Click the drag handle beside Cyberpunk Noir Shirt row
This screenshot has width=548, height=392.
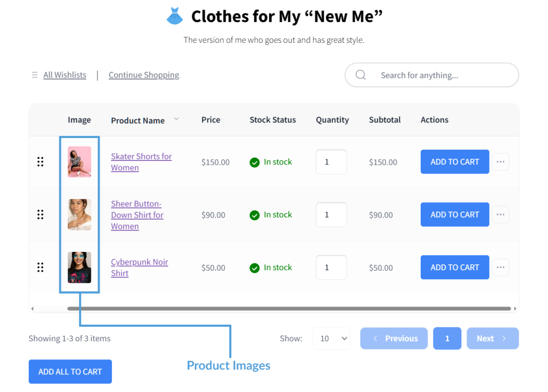tap(40, 267)
